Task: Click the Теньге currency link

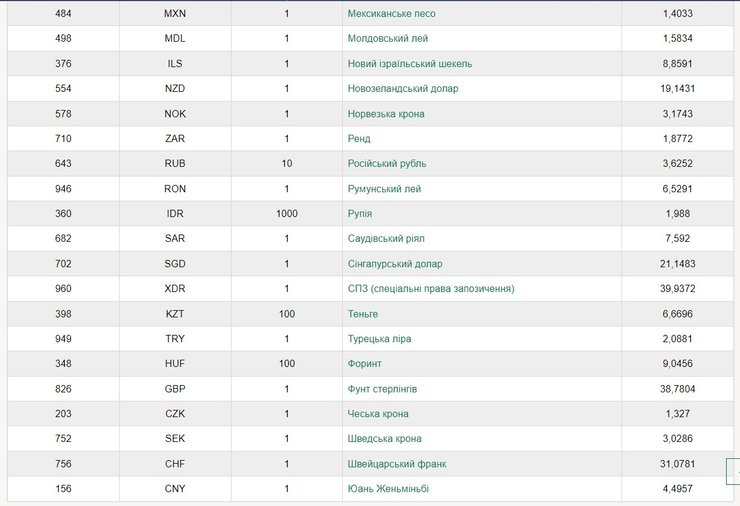Action: pos(364,314)
